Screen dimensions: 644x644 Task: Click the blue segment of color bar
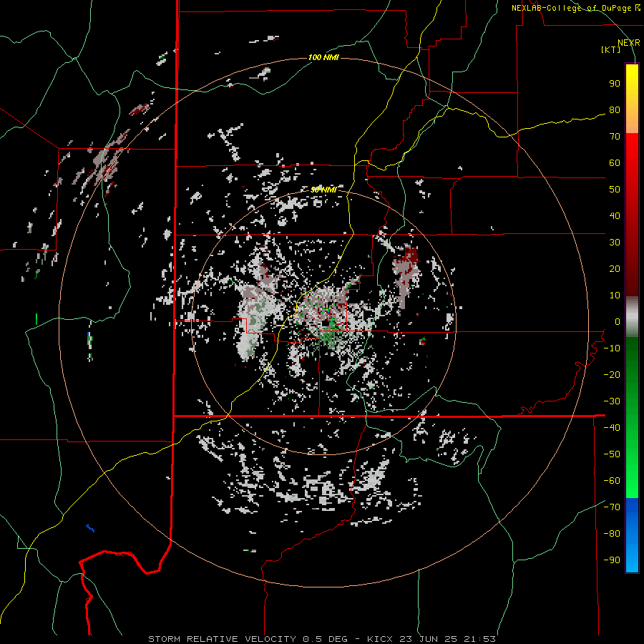[x=632, y=535]
